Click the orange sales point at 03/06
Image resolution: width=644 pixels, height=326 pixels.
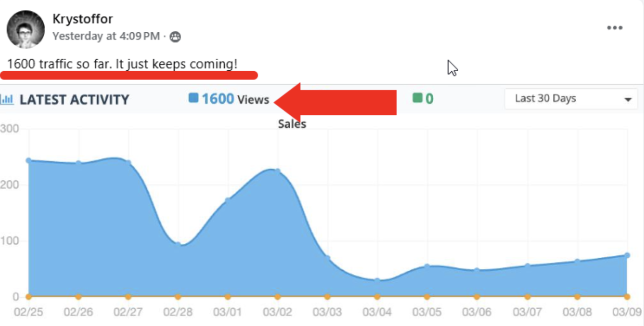[x=477, y=297]
